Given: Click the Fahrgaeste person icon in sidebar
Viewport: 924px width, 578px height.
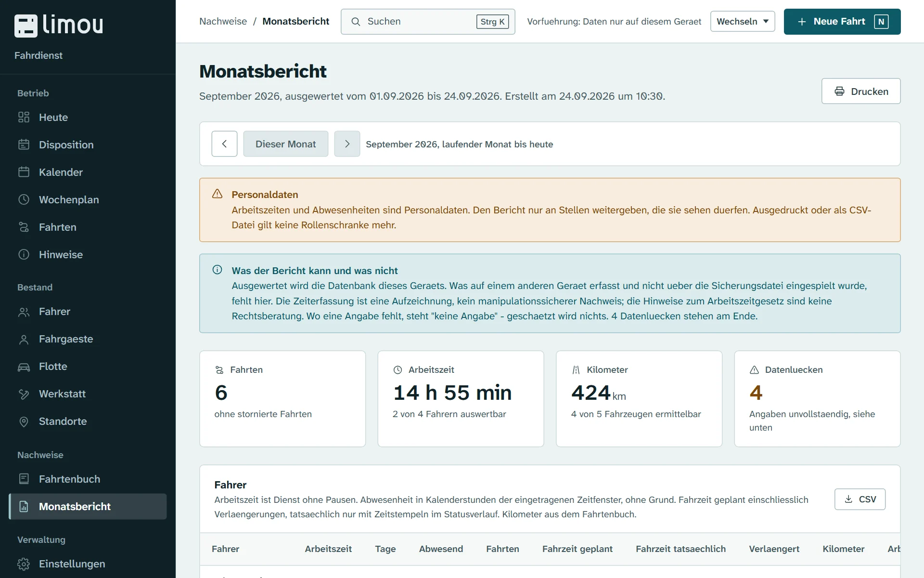Looking at the screenshot, I should click(24, 339).
